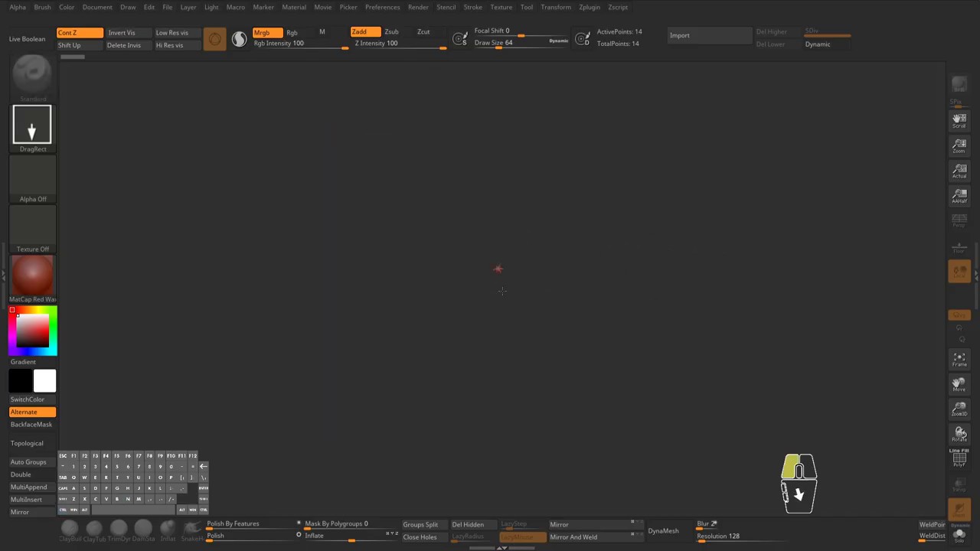
Task: Click the Transp transparency icon
Action: point(959,484)
